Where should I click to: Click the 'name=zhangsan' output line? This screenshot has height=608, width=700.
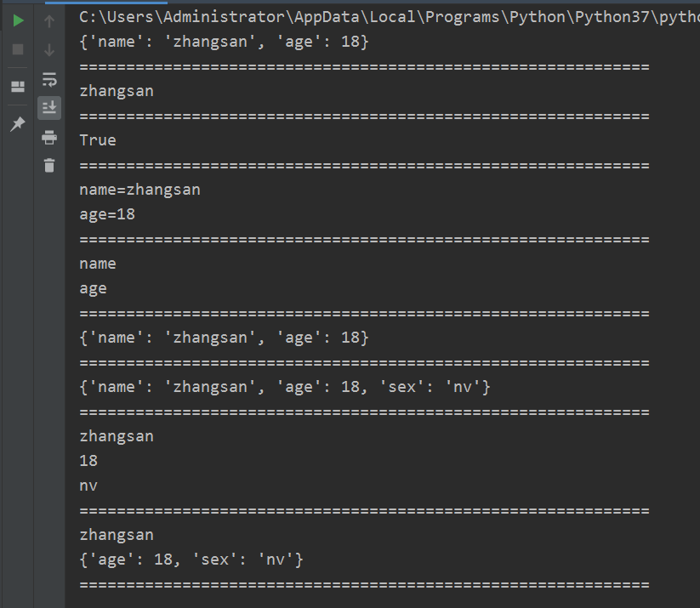point(139,190)
